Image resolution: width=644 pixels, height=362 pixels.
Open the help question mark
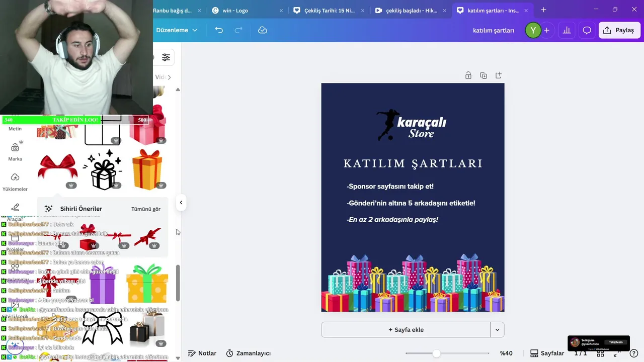pos(634,353)
